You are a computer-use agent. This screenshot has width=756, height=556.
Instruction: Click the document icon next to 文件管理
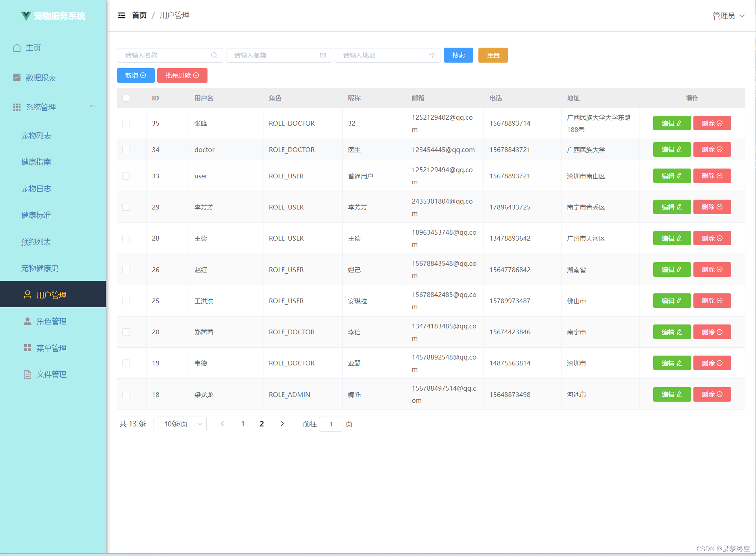27,374
